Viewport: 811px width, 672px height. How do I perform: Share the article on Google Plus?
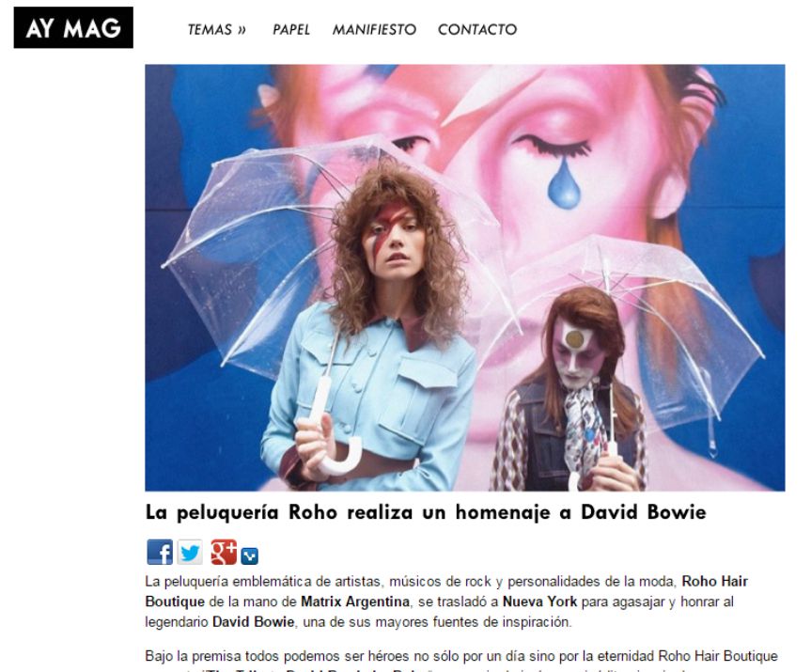click(x=224, y=552)
